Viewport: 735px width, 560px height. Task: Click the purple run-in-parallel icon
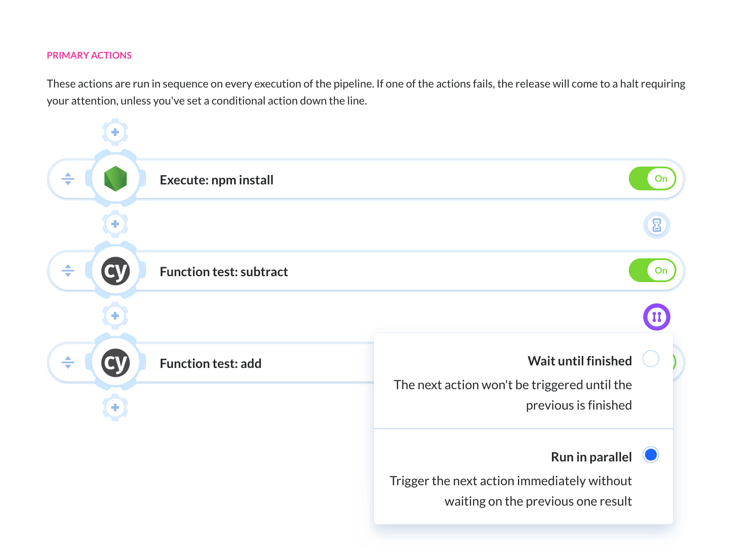click(x=657, y=317)
